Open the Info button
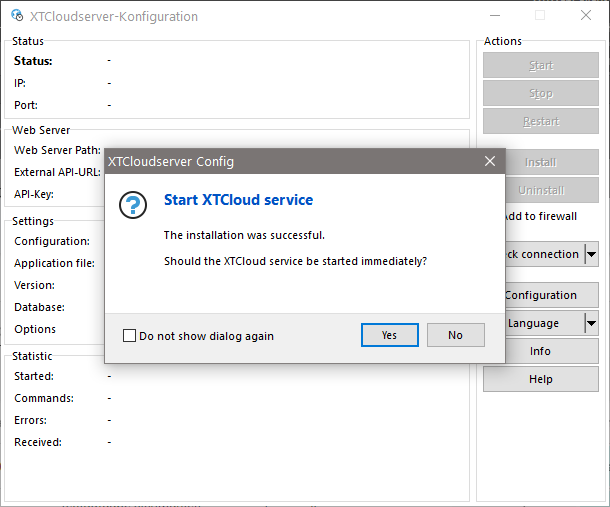 pyautogui.click(x=552, y=351)
